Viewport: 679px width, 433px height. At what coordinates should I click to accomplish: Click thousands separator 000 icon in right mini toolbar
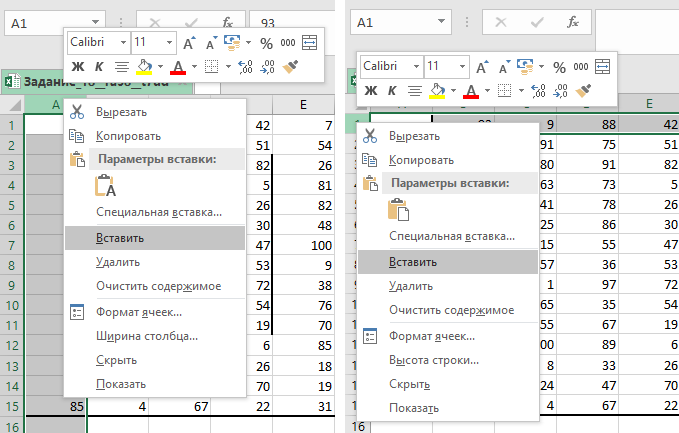coord(580,67)
